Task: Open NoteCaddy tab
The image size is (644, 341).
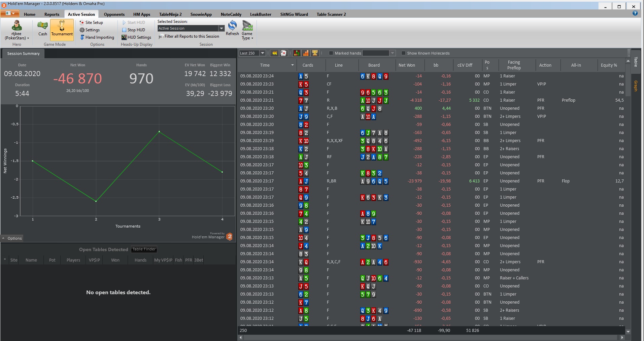Action: click(231, 14)
